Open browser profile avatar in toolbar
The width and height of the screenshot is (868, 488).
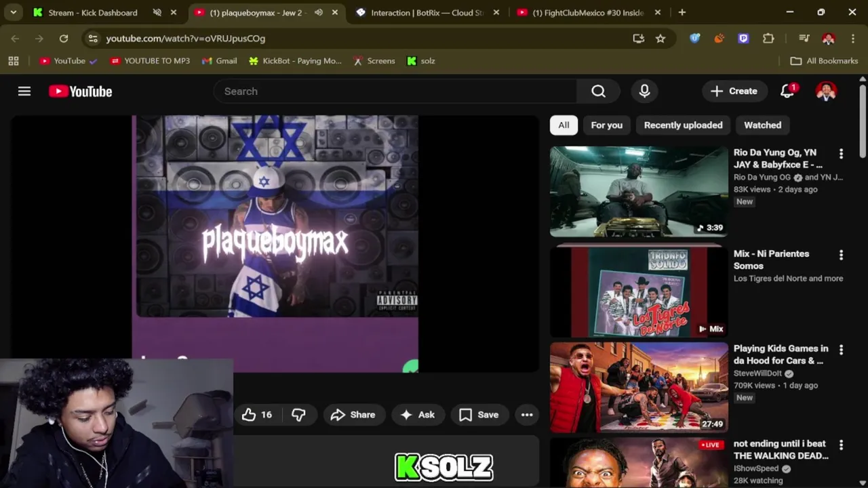[828, 39]
